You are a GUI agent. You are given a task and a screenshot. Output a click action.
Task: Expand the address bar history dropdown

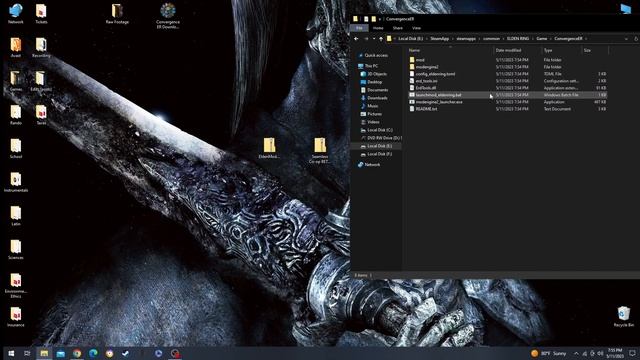pos(627,39)
